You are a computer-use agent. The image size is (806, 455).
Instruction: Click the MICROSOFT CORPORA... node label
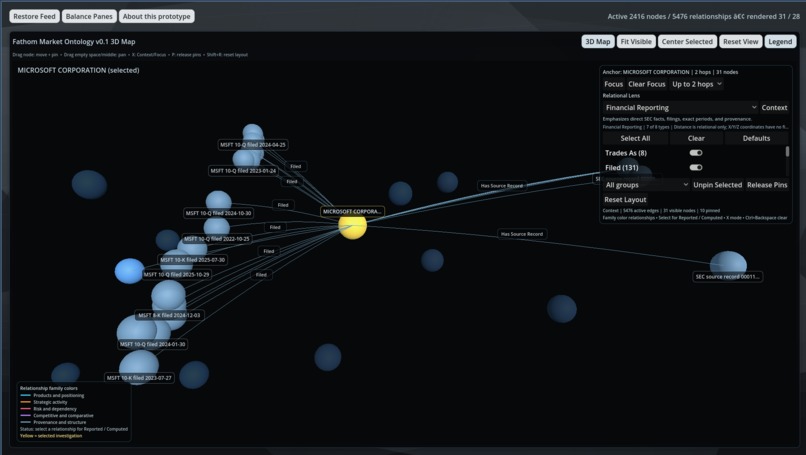point(352,211)
